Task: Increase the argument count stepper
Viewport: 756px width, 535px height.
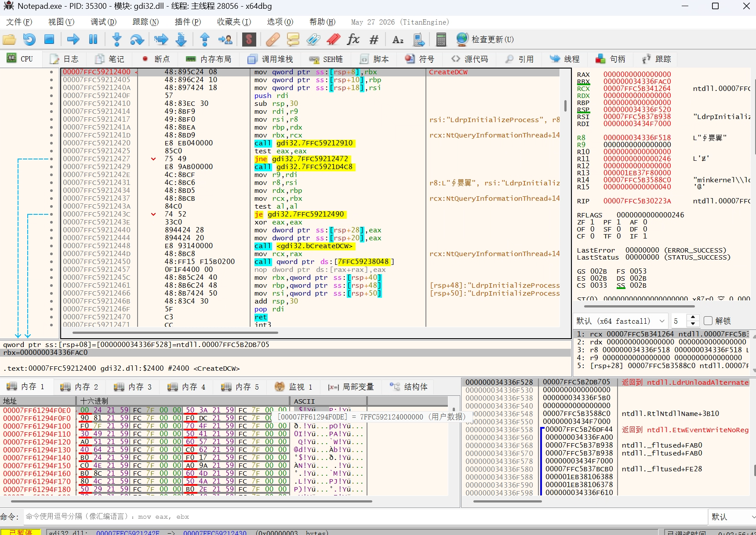Action: pos(693,317)
